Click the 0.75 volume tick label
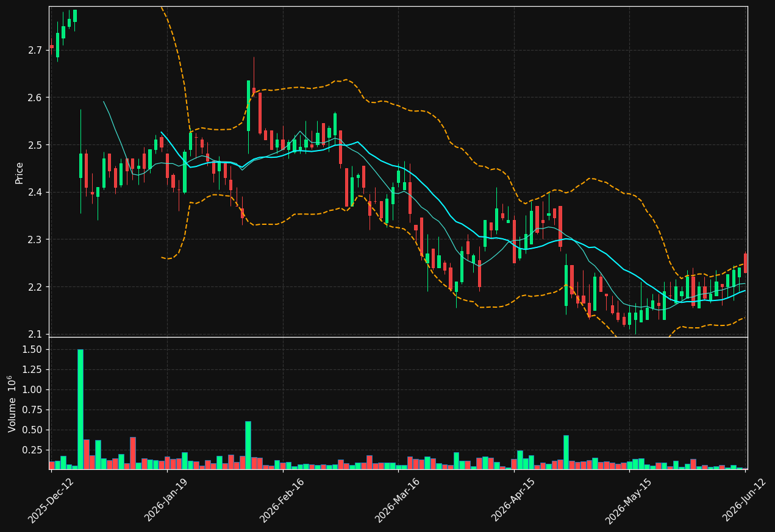775x532 pixels. coord(32,410)
